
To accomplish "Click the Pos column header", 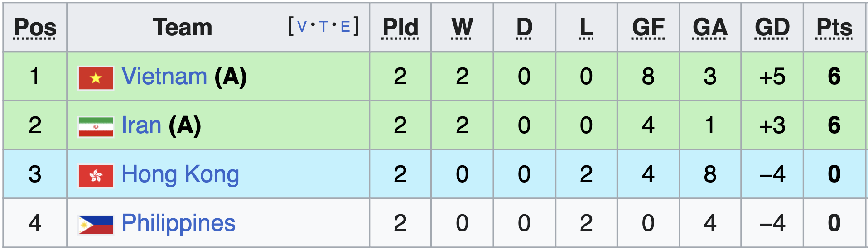I will click(x=35, y=27).
